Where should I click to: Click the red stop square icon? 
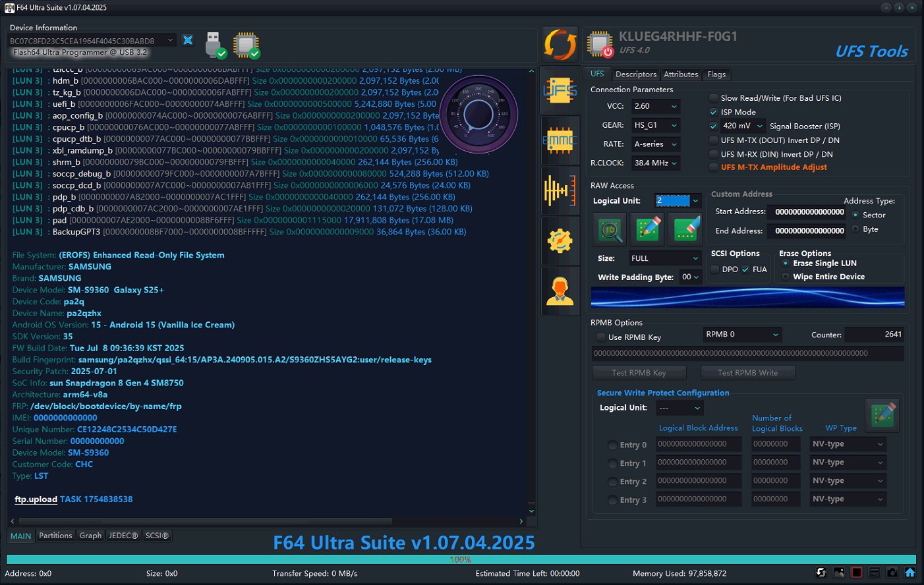pos(857,572)
